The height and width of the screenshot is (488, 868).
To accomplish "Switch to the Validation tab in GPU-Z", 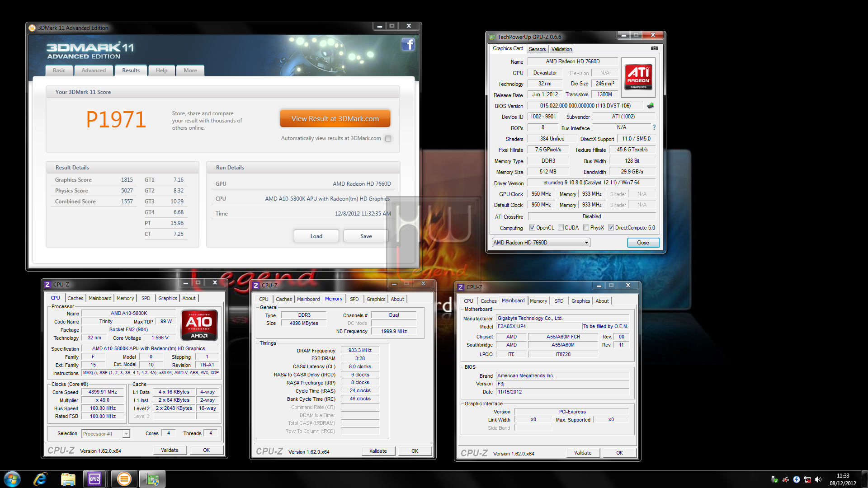I will 561,49.
